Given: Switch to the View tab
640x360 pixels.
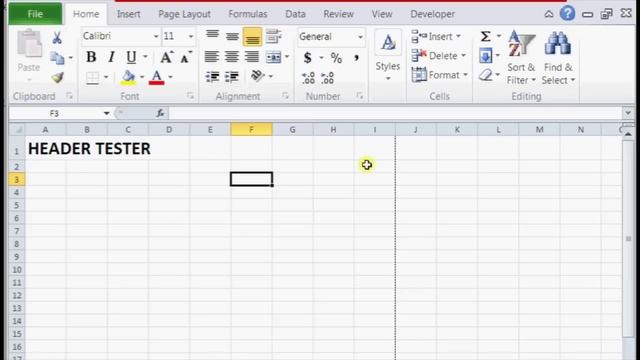Looking at the screenshot, I should click(x=382, y=14).
